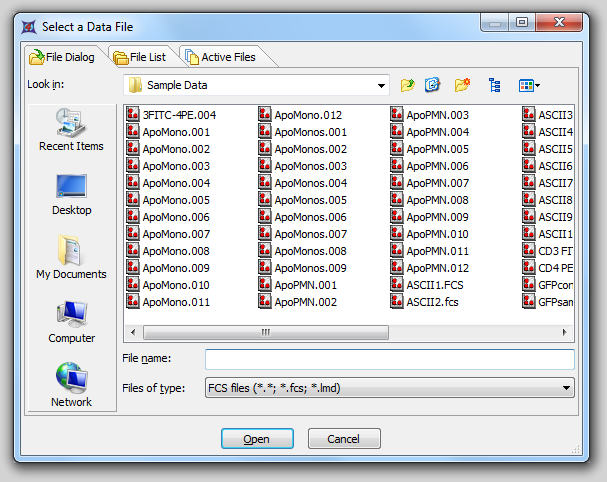Open the view menu dropdown icon
The image size is (607, 482).
(529, 85)
